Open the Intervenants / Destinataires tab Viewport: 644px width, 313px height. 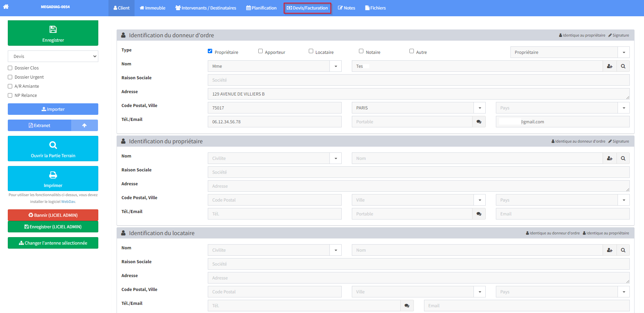(x=206, y=8)
